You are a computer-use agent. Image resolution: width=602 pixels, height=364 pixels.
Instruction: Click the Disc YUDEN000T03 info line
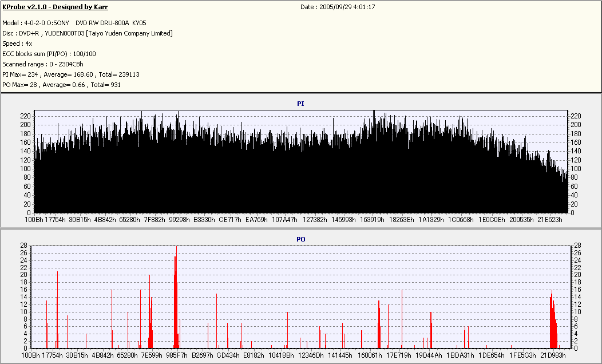88,33
